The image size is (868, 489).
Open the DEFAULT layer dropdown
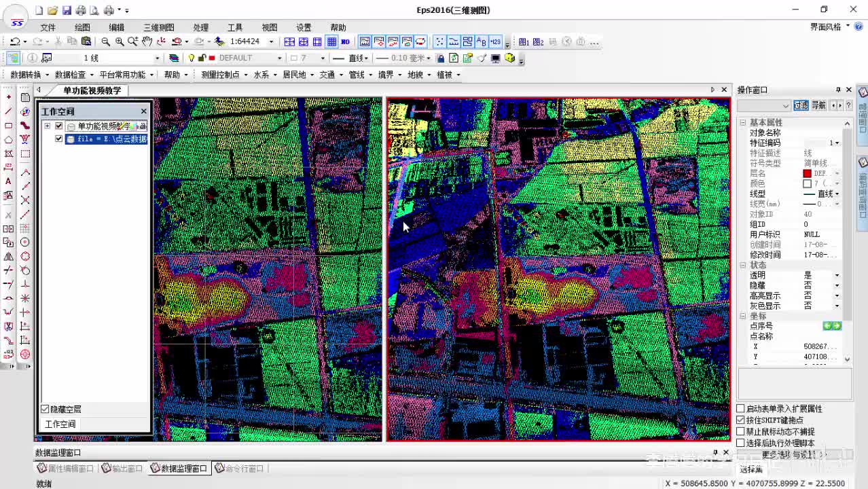pos(279,58)
